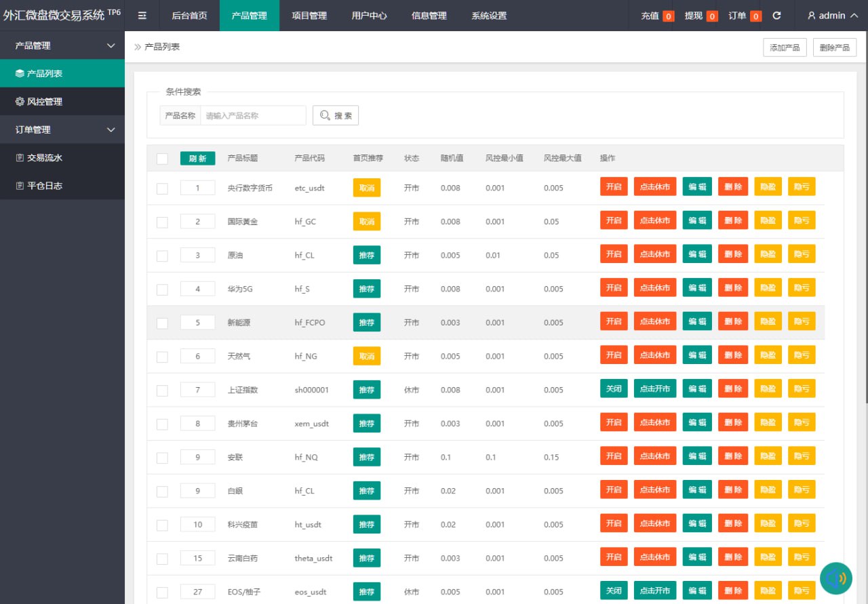Tick the select-all checkbox in table header

pos(162,159)
